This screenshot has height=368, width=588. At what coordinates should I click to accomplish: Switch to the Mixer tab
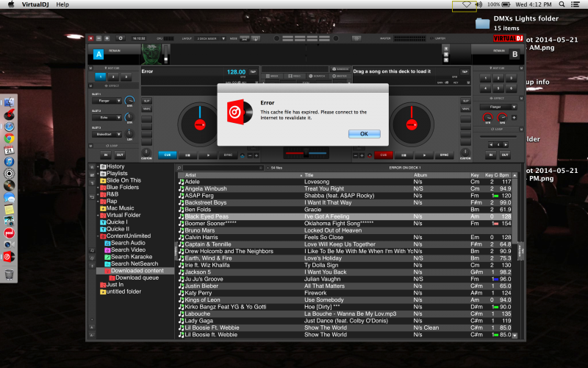pos(272,76)
